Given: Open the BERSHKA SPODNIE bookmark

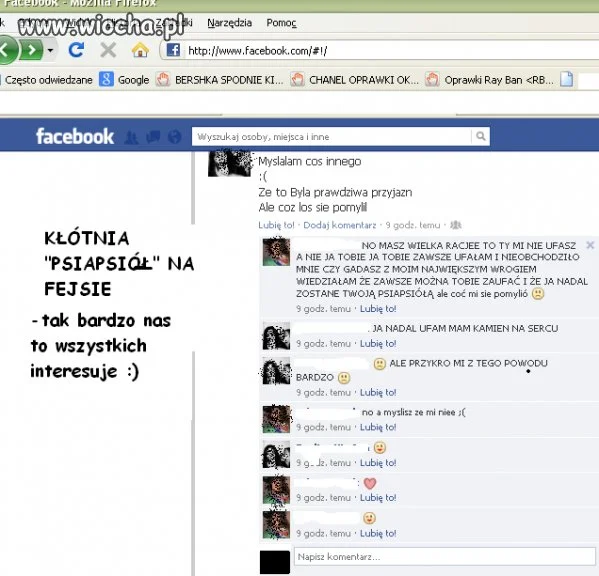Looking at the screenshot, I should [x=220, y=80].
